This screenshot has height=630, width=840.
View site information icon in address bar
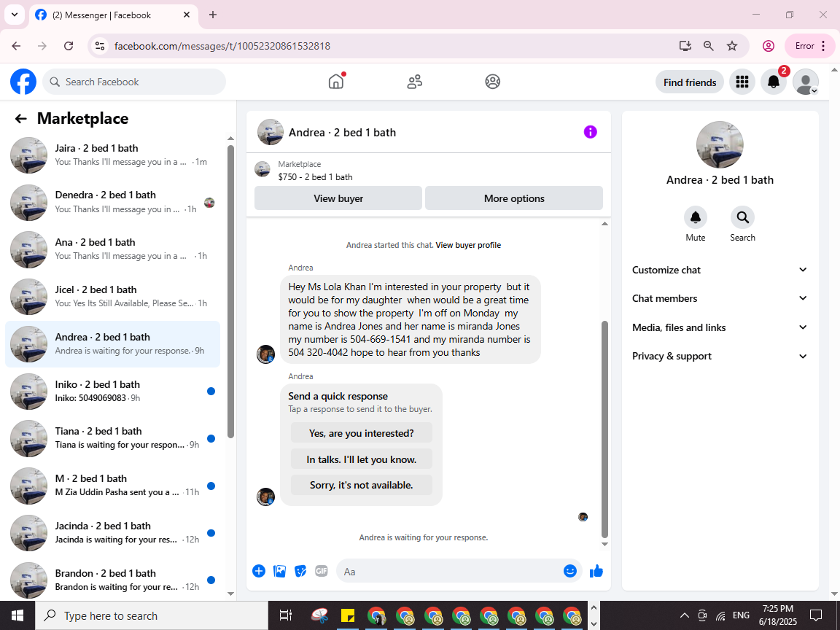point(100,46)
